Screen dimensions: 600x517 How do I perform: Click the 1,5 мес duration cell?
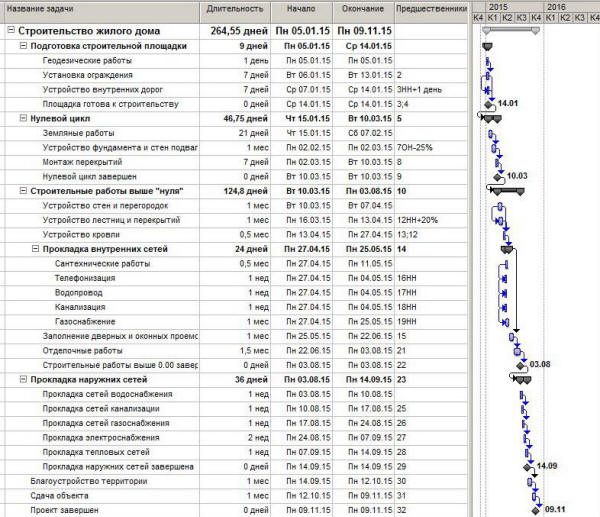point(235,351)
